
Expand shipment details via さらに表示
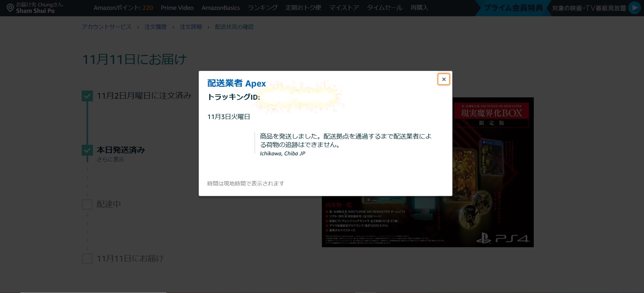click(x=110, y=159)
